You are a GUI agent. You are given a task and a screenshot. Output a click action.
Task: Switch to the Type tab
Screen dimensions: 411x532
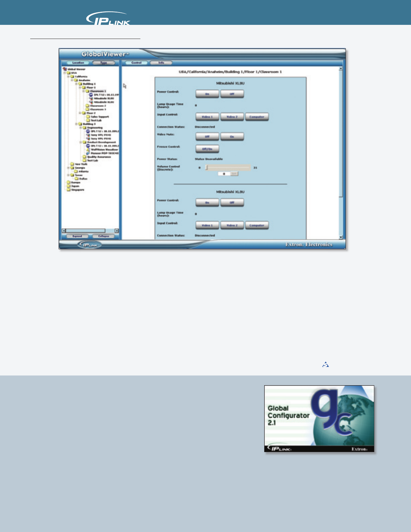point(104,63)
